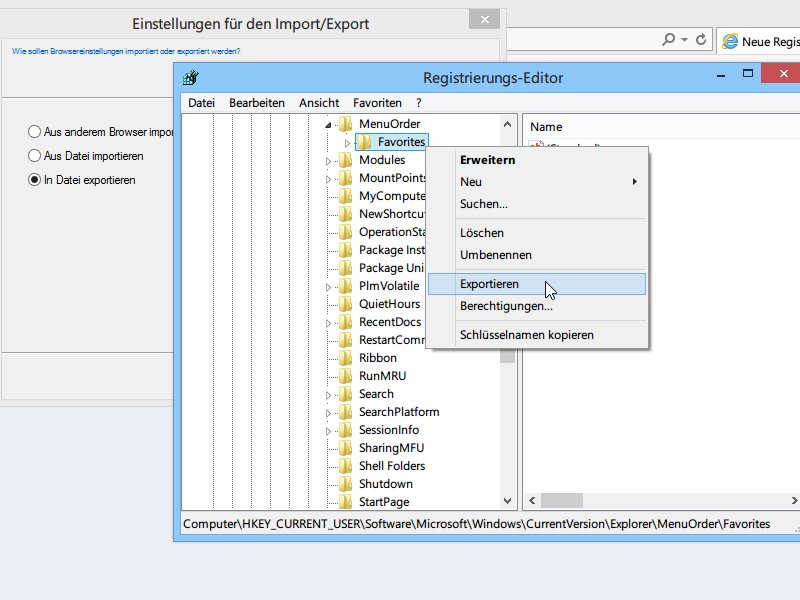Viewport: 800px width, 600px height.
Task: Click the left scroll arrow in values pane
Action: (532, 501)
